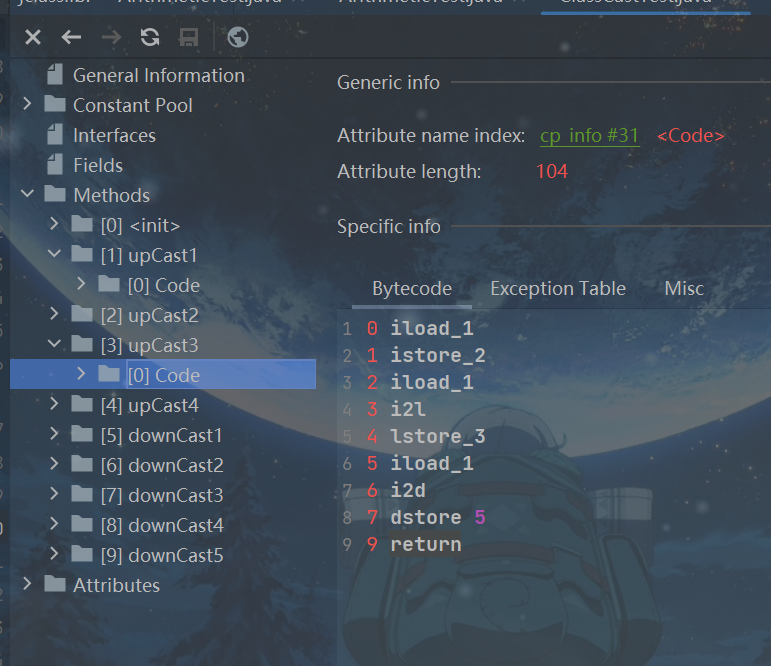Follow the cp_info #31 link
Viewport: 771px width, 666px height.
click(x=589, y=136)
